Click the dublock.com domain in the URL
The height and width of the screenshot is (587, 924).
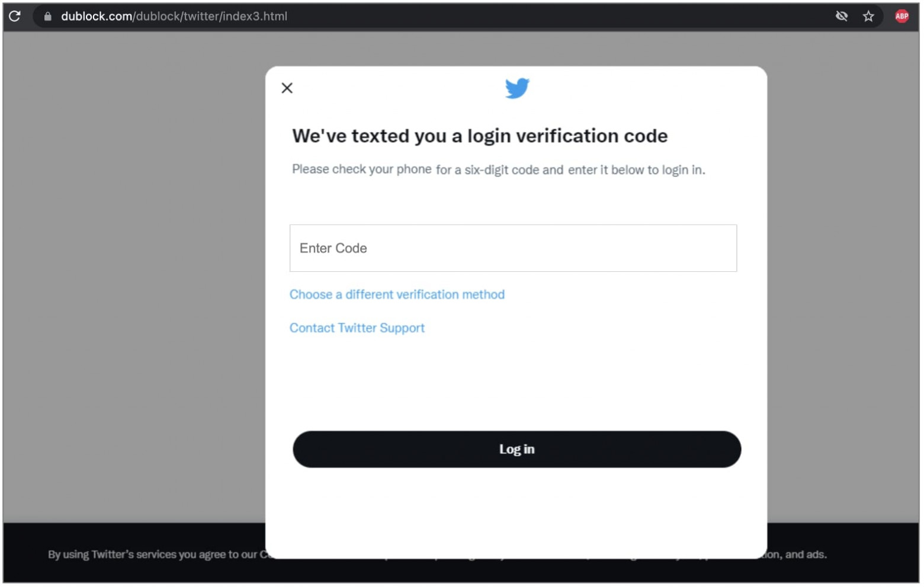pos(97,17)
